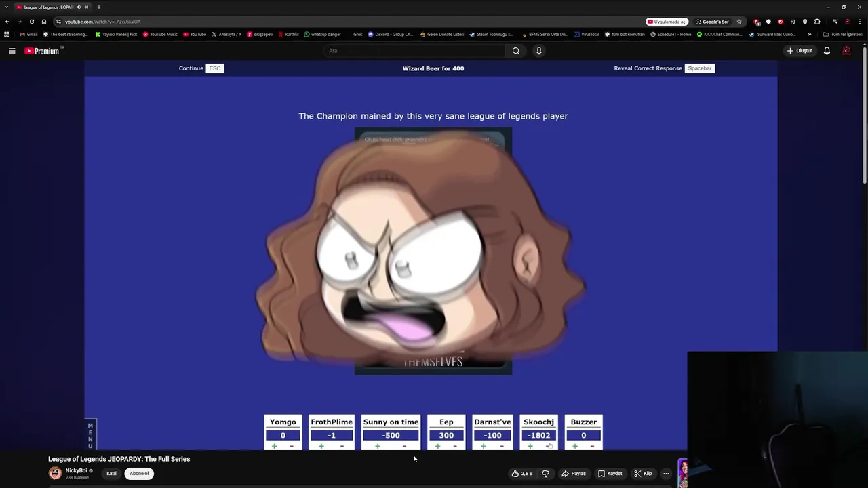Click the YouTube search magnifier button
Image resolution: width=868 pixels, height=488 pixels.
pos(516,51)
